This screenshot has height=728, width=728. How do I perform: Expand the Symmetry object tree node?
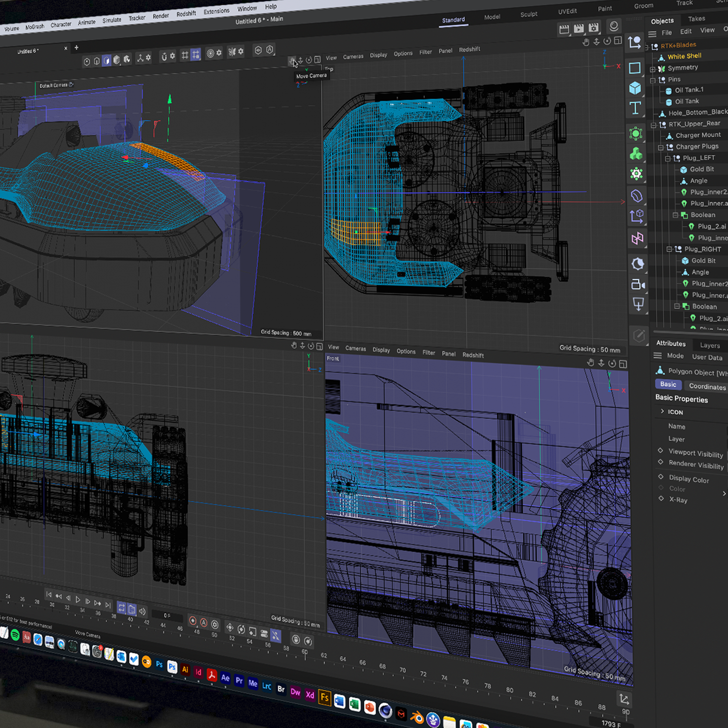point(653,69)
